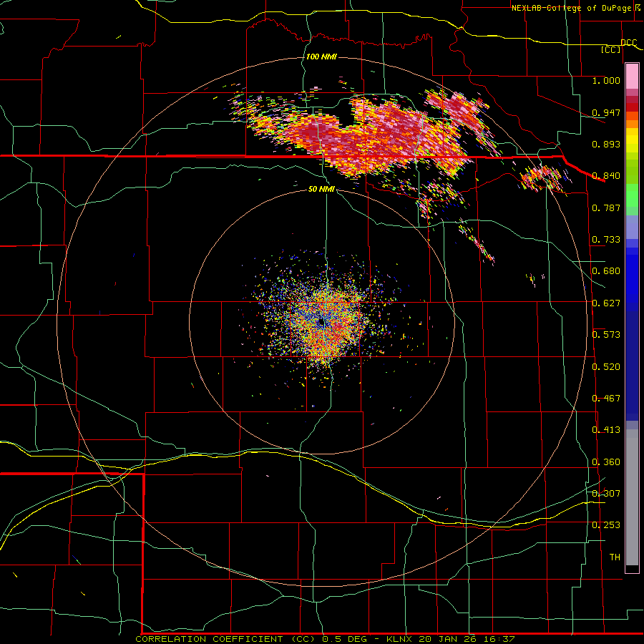Screen dimensions: 644x644
Task: Click the 0.627 legend value
Action: pyautogui.click(x=606, y=303)
